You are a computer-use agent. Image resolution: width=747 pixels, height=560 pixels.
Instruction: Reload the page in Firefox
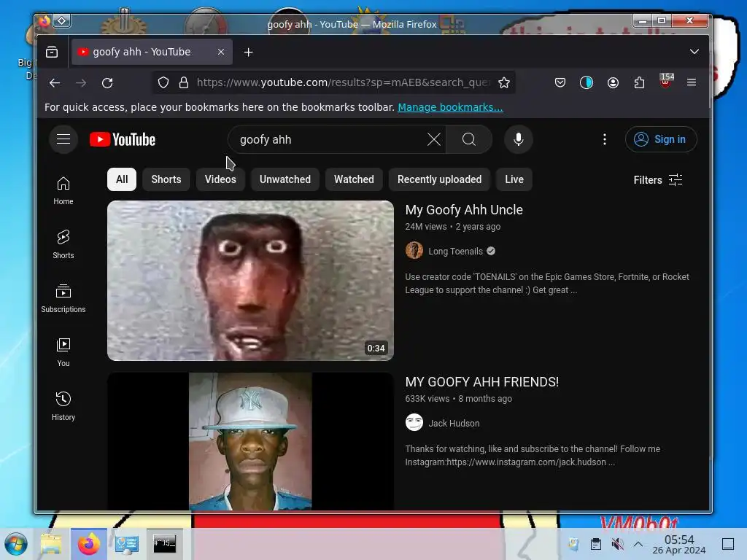point(107,83)
